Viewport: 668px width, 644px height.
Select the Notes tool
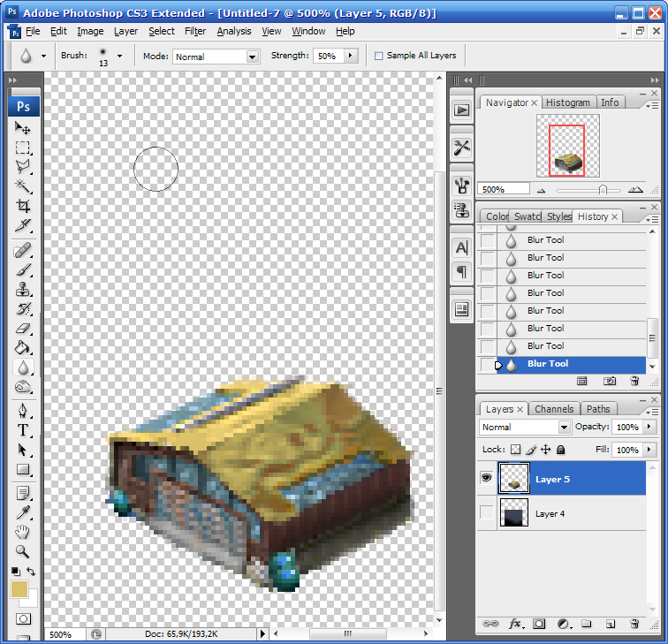(23, 494)
